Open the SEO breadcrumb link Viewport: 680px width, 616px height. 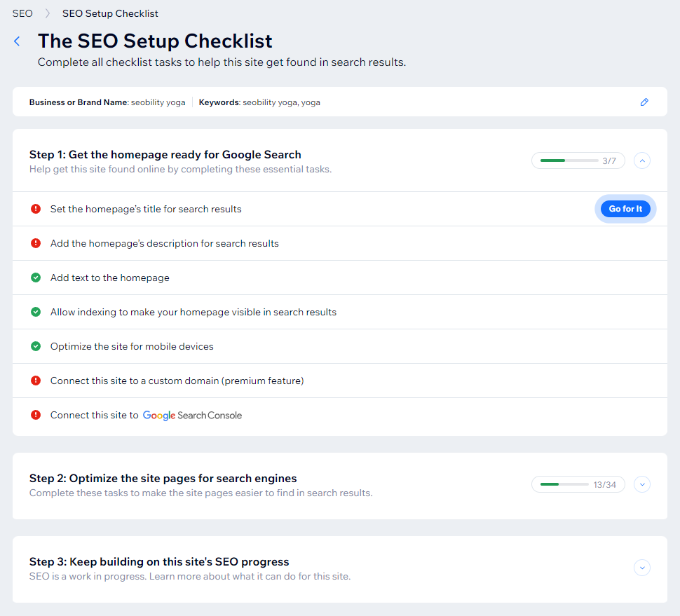pyautogui.click(x=22, y=13)
